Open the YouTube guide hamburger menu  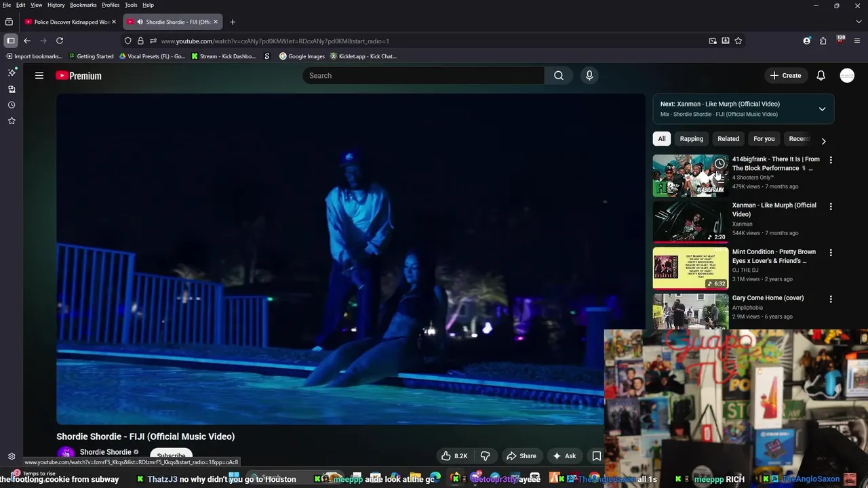pos(39,75)
